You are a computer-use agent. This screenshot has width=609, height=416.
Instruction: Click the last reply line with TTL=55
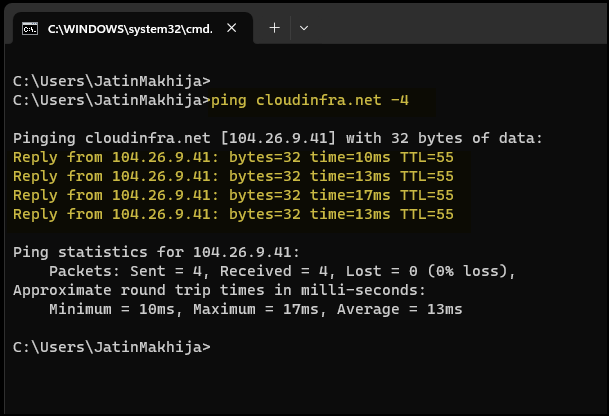[x=233, y=214]
